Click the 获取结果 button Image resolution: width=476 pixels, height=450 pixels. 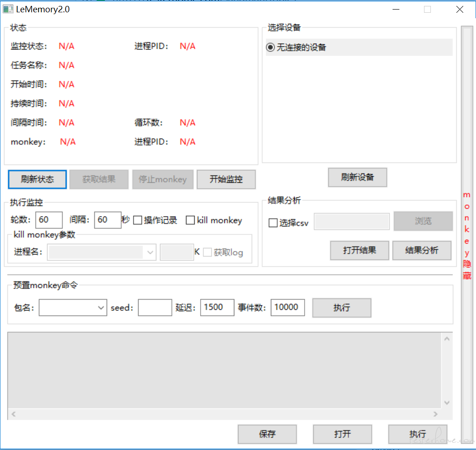coord(99,179)
